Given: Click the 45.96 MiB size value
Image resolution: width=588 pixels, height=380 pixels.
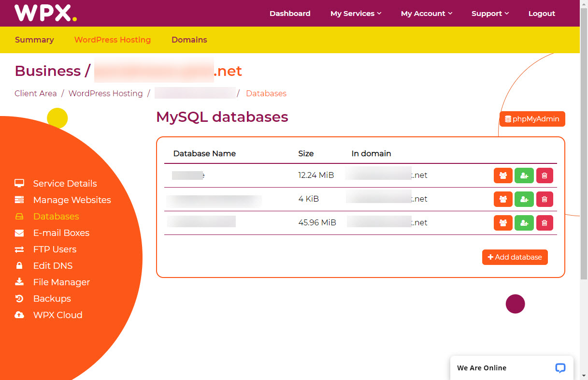Looking at the screenshot, I should pyautogui.click(x=317, y=222).
